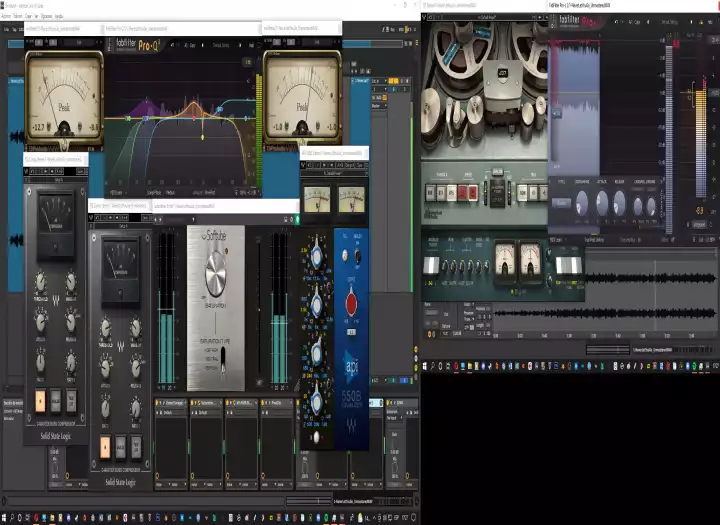Click the right Peak VU meter showing -1.0
The image size is (720, 525).
pyautogui.click(x=302, y=97)
